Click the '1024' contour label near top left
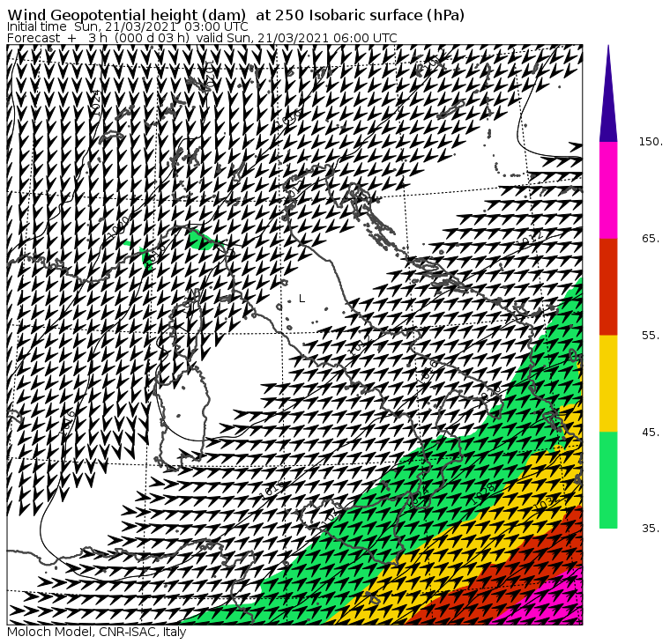Viewport: 670px width, 644px height. (96, 102)
